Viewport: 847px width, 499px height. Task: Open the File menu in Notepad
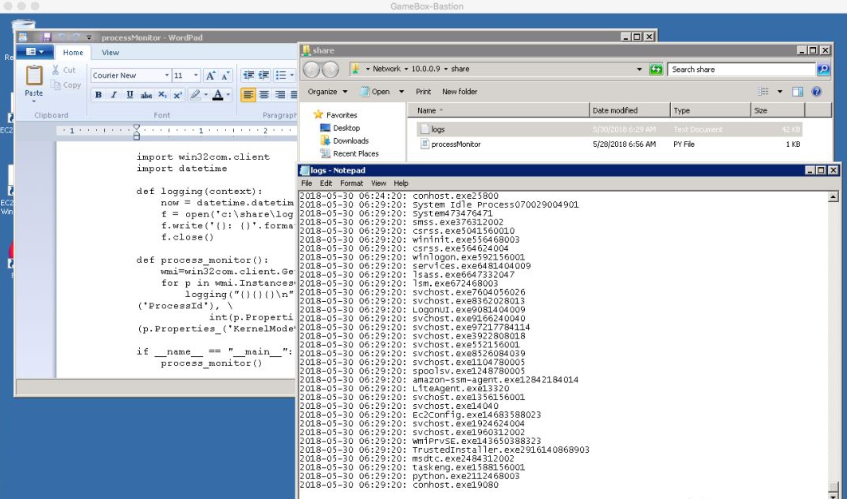(x=306, y=184)
